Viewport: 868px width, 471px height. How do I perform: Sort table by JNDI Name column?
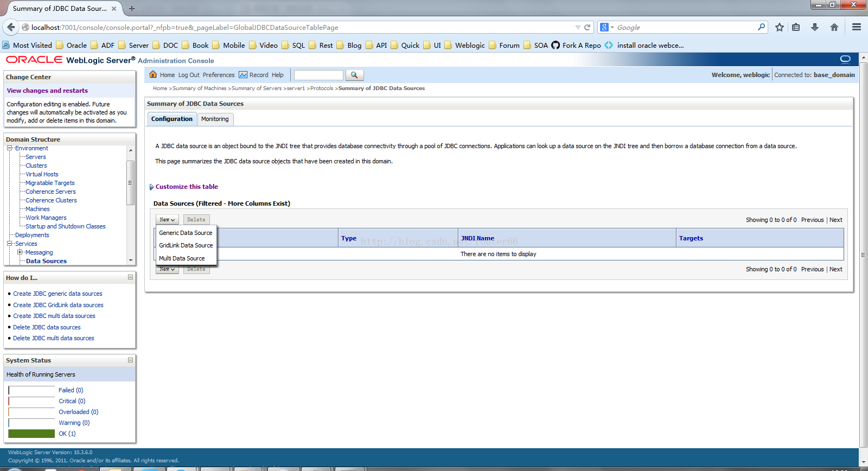point(477,238)
